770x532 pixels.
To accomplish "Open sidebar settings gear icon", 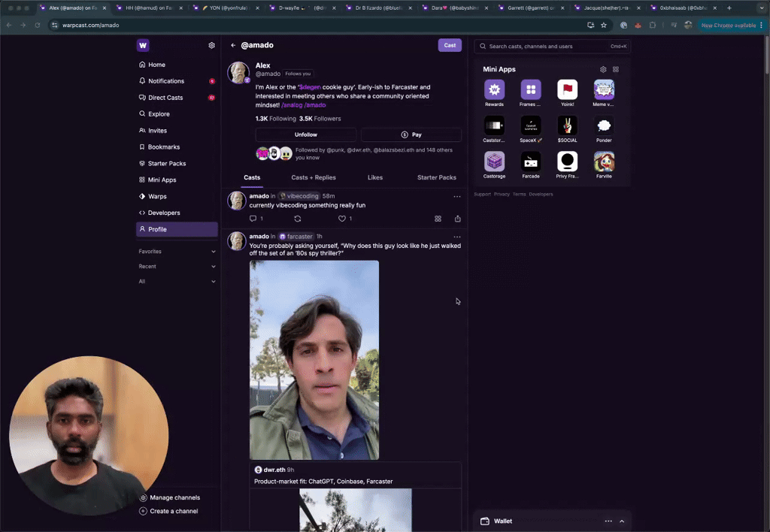I will (x=211, y=45).
